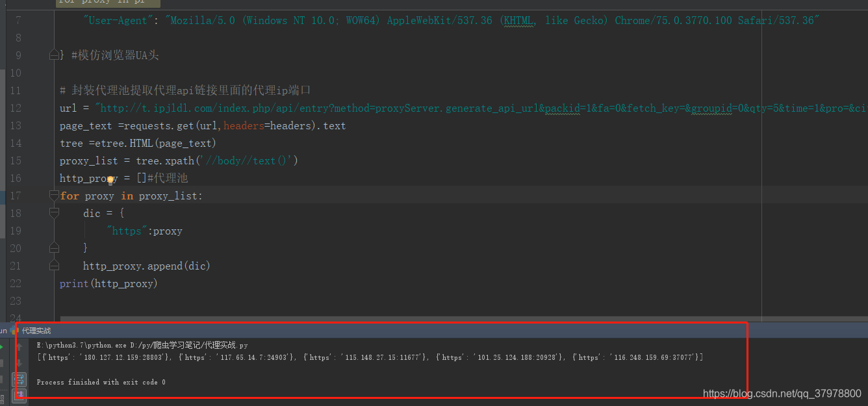This screenshot has height=406, width=868.
Task: Click line number 17 in the gutter
Action: click(x=16, y=196)
